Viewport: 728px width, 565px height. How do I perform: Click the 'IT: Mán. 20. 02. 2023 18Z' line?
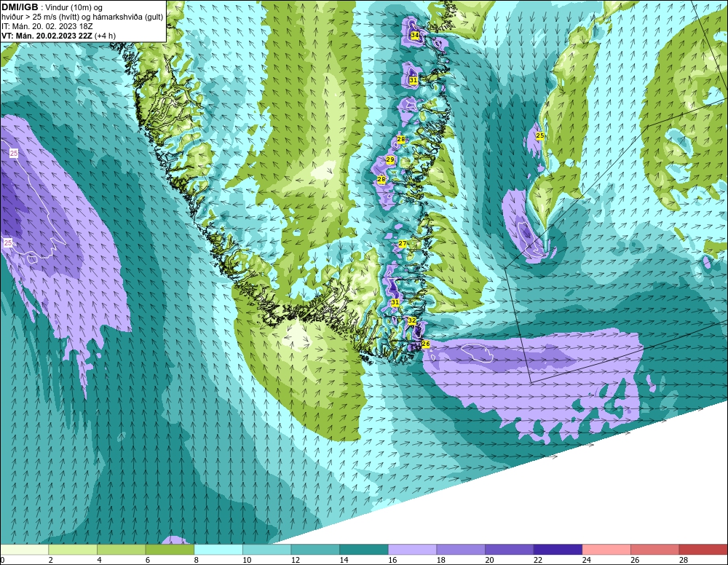47,26
